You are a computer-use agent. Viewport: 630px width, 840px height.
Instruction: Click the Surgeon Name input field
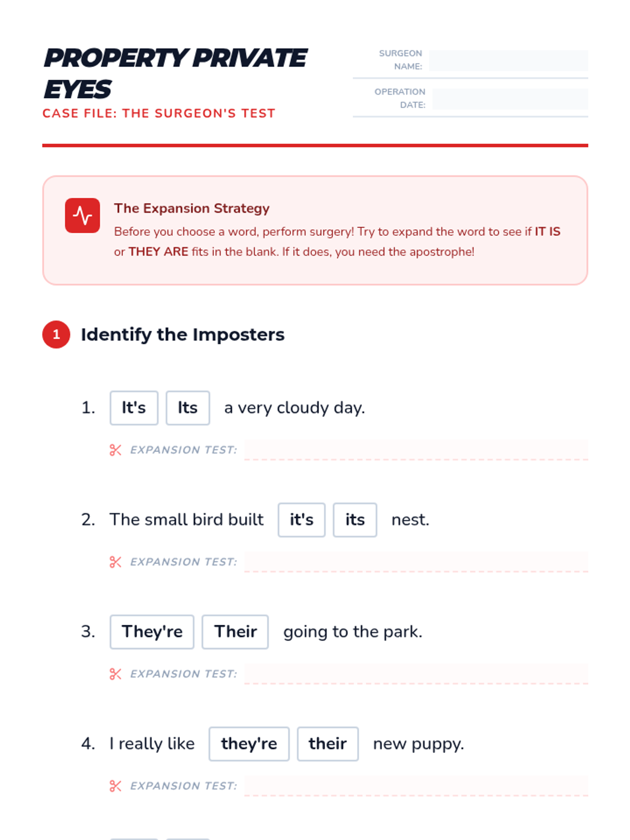click(x=508, y=60)
